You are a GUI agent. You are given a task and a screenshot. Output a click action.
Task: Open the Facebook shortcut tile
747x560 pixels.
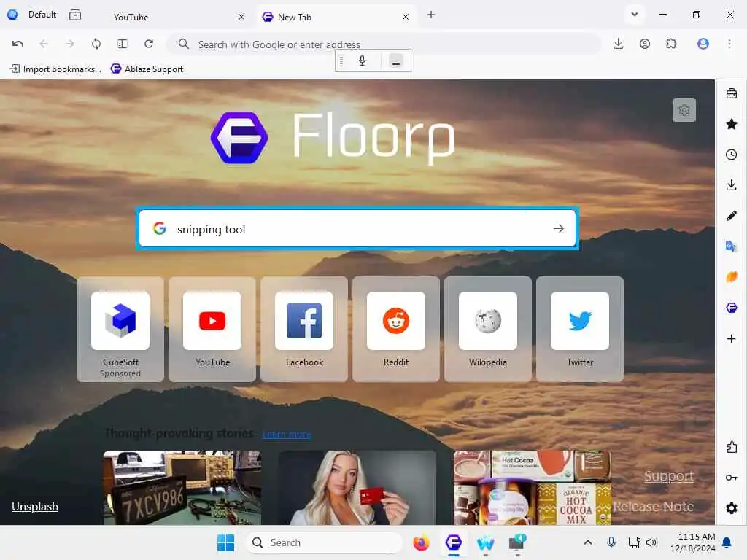pyautogui.click(x=304, y=330)
